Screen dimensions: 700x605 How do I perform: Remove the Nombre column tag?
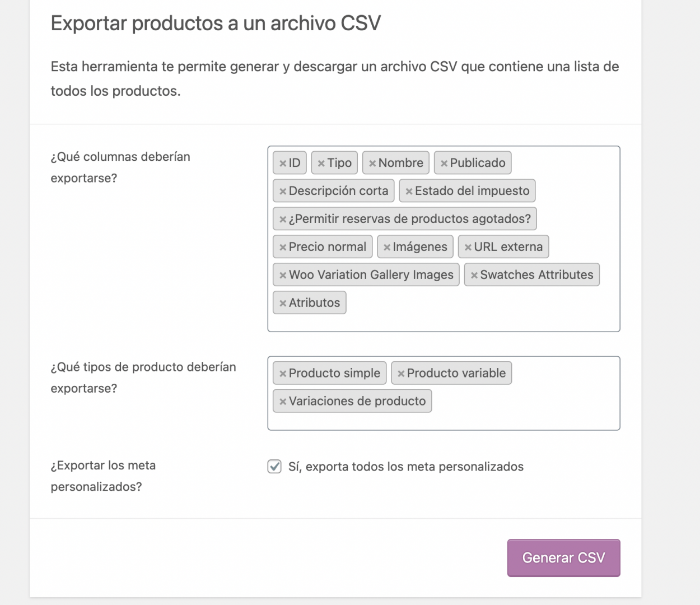click(372, 164)
